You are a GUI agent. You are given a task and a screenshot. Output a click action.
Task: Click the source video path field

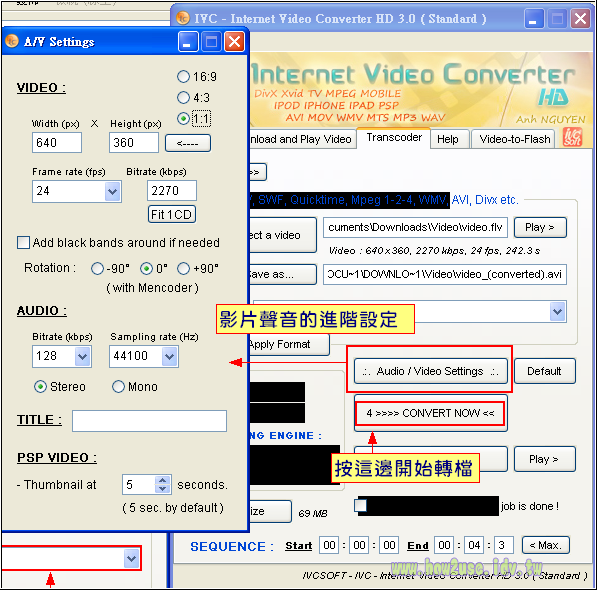(x=415, y=228)
